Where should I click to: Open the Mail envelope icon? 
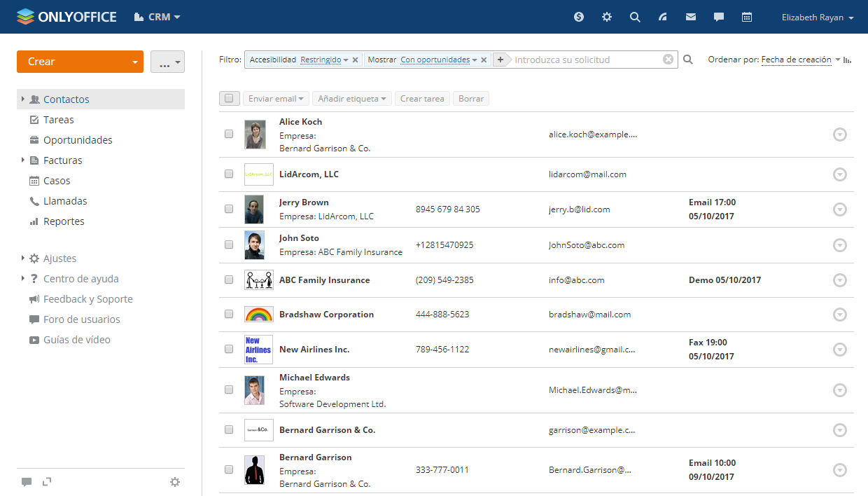click(x=691, y=17)
